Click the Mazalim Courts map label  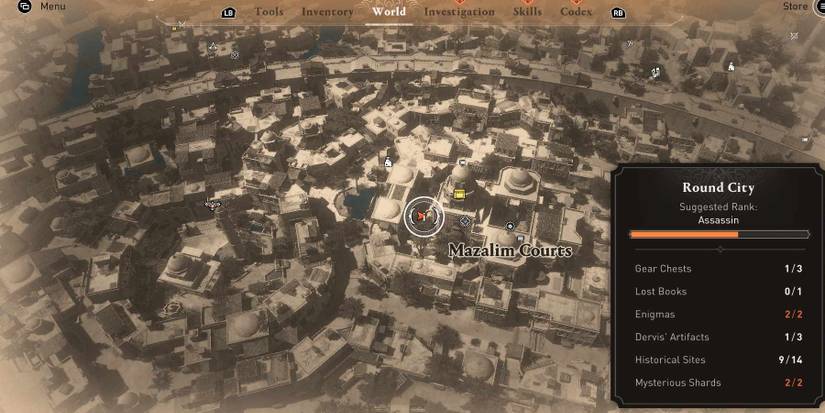click(510, 251)
